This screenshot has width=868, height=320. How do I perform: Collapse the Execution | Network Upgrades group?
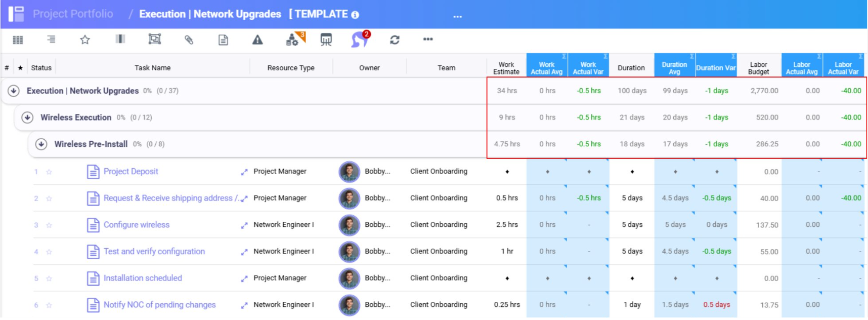point(14,91)
